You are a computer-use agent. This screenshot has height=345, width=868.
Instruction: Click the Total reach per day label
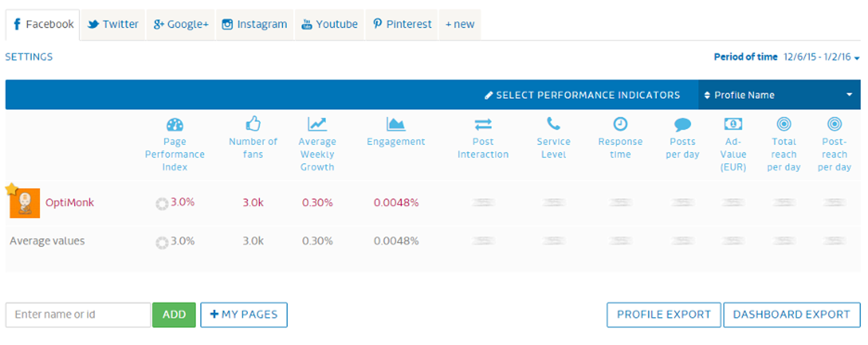[x=784, y=154]
